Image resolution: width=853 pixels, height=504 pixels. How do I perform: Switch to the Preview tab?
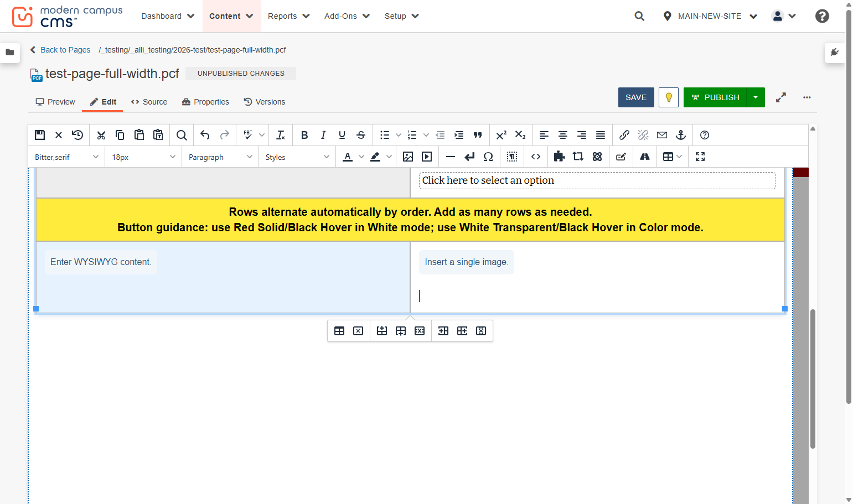55,102
